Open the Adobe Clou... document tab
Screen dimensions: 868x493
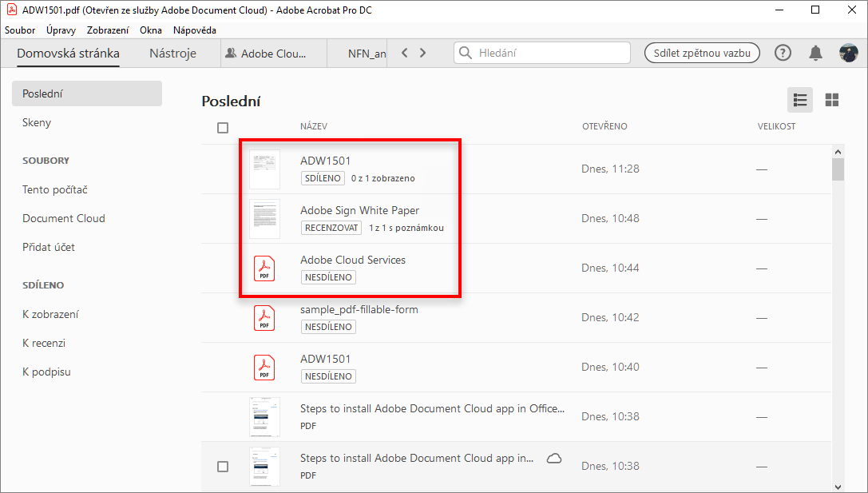click(273, 54)
